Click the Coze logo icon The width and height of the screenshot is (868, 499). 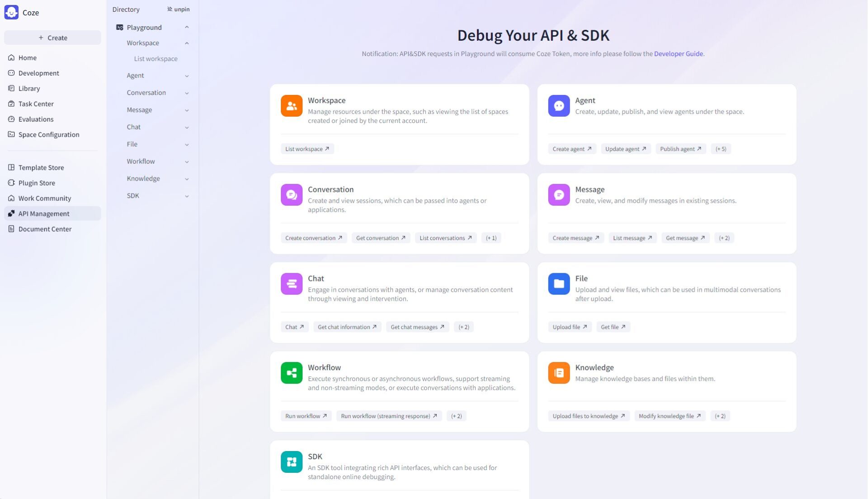coord(11,12)
